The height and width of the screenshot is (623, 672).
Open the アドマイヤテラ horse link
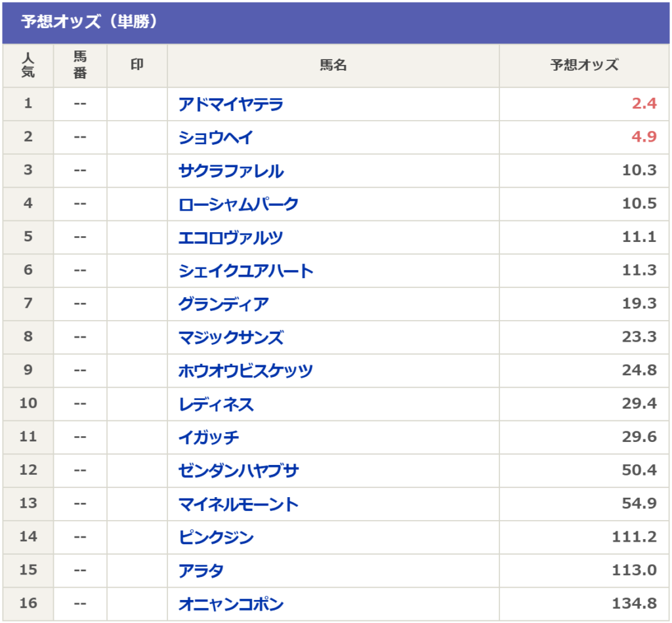pyautogui.click(x=230, y=104)
